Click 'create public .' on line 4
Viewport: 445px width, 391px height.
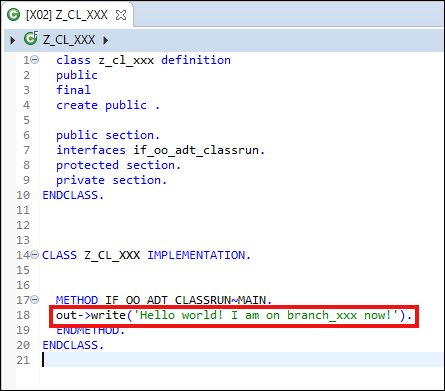click(108, 105)
